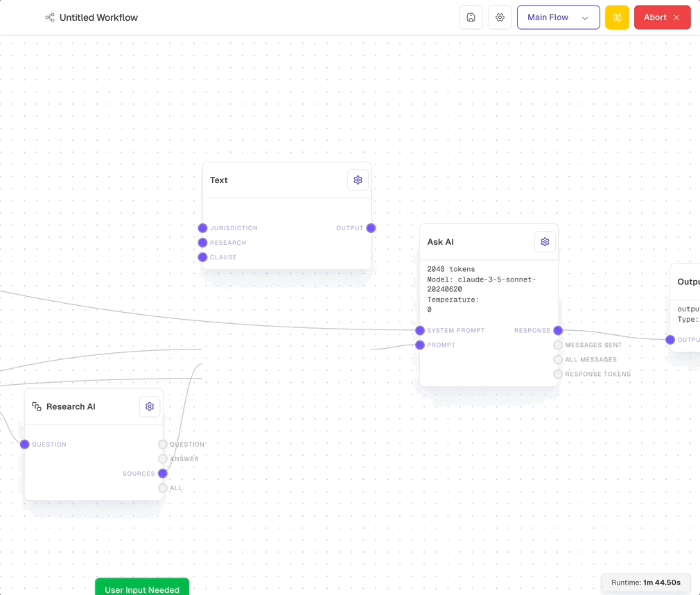Click the Untitled Workflow title to rename it
This screenshot has width=700, height=595.
click(x=99, y=17)
